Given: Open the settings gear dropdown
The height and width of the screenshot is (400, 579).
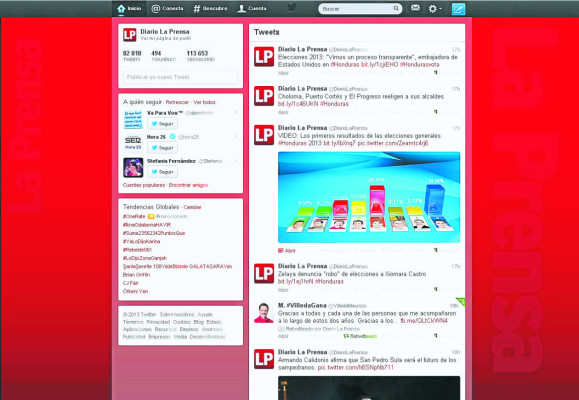Looking at the screenshot, I should pyautogui.click(x=435, y=8).
